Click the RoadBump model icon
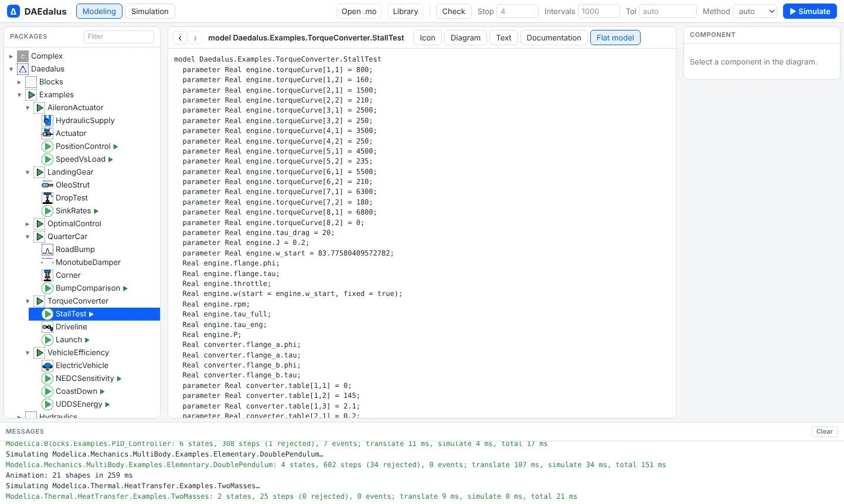 47,250
